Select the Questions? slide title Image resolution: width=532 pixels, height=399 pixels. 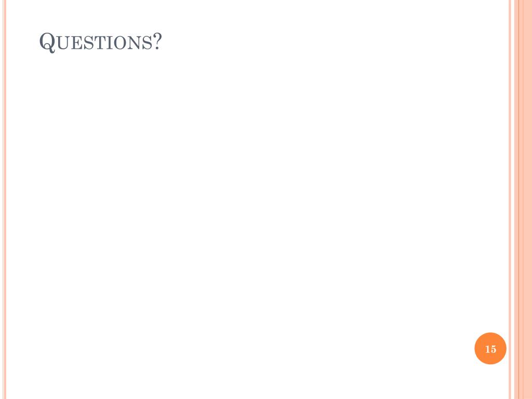tap(100, 43)
